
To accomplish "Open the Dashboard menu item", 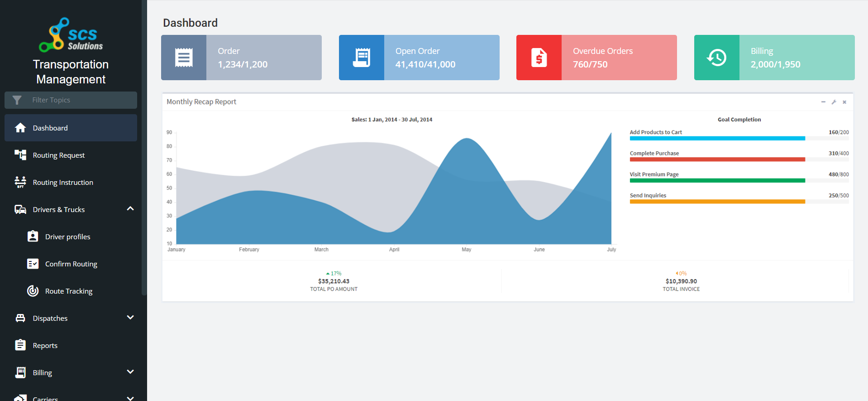I will (x=71, y=128).
